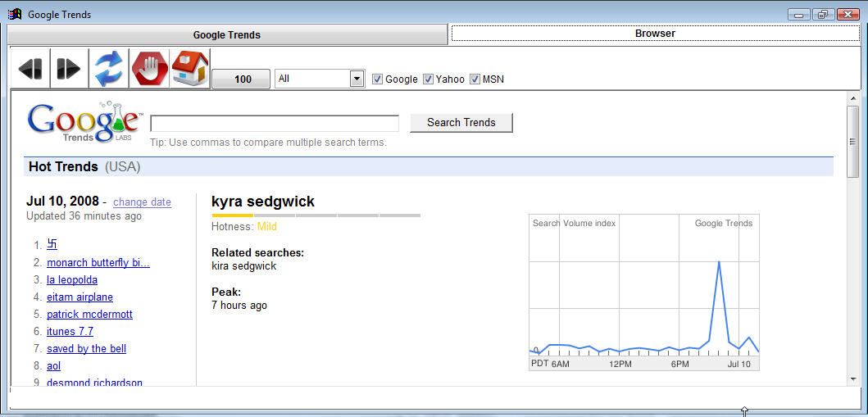
Task: Click the search volume chart peak
Action: pyautogui.click(x=719, y=261)
